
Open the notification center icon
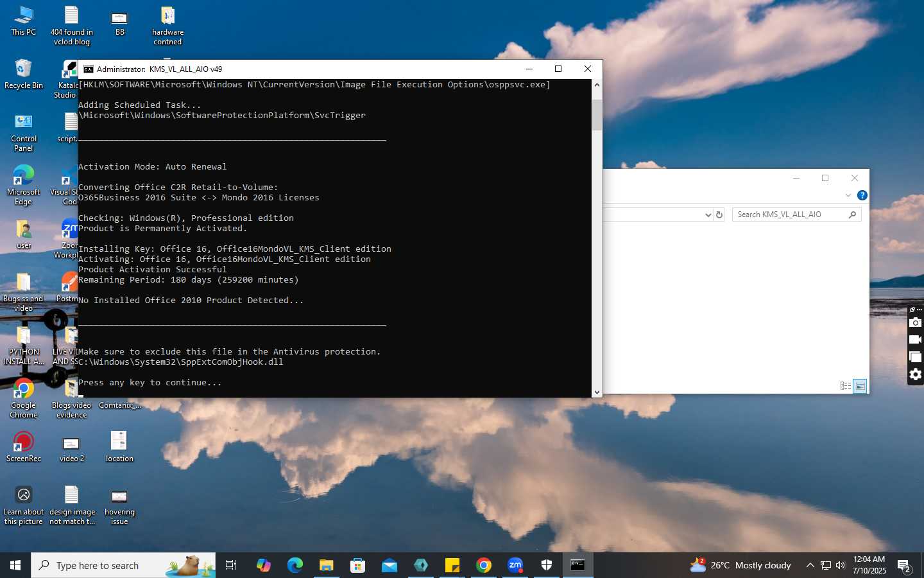click(x=905, y=566)
